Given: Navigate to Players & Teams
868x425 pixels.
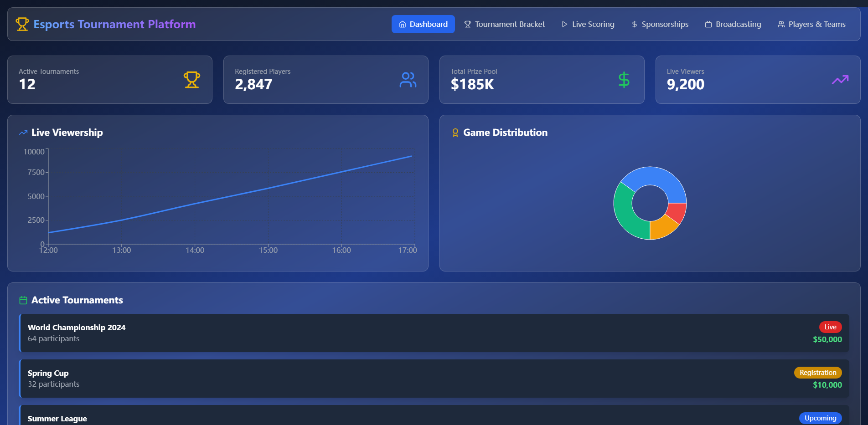Looking at the screenshot, I should pos(811,24).
